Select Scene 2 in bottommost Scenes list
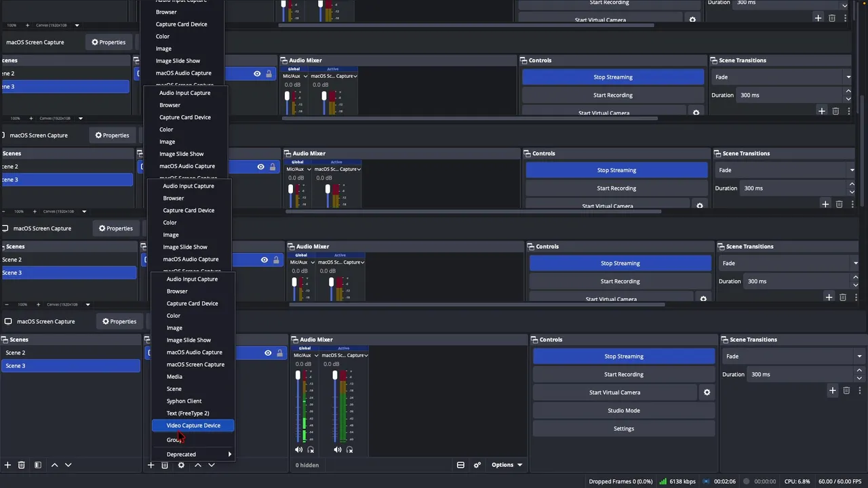The image size is (868, 488). pyautogui.click(x=71, y=353)
